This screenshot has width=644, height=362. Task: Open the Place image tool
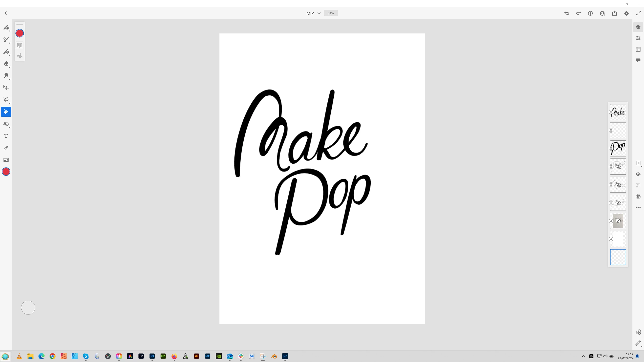coord(6,160)
